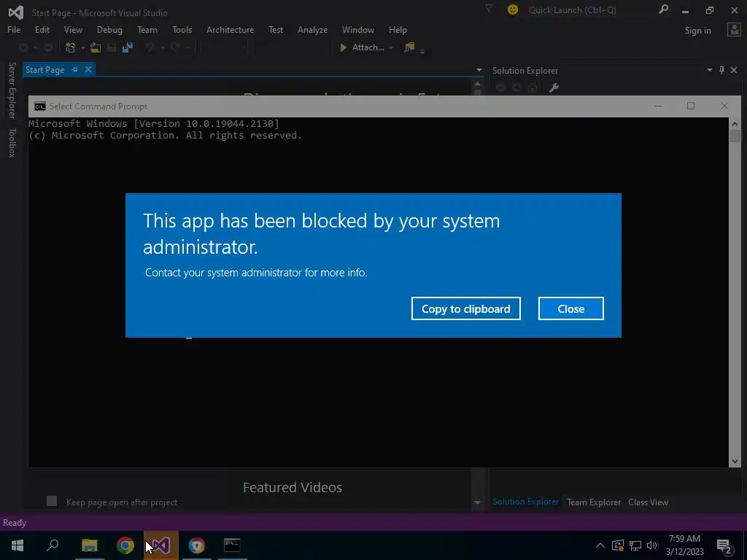
Task: Open the Windows Start menu
Action: point(18,545)
